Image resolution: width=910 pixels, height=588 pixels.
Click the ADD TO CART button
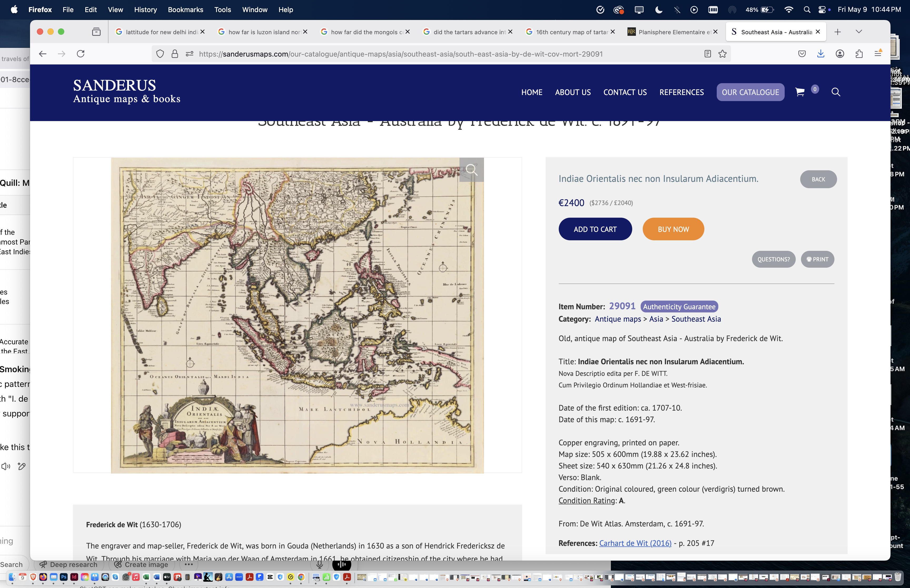595,229
